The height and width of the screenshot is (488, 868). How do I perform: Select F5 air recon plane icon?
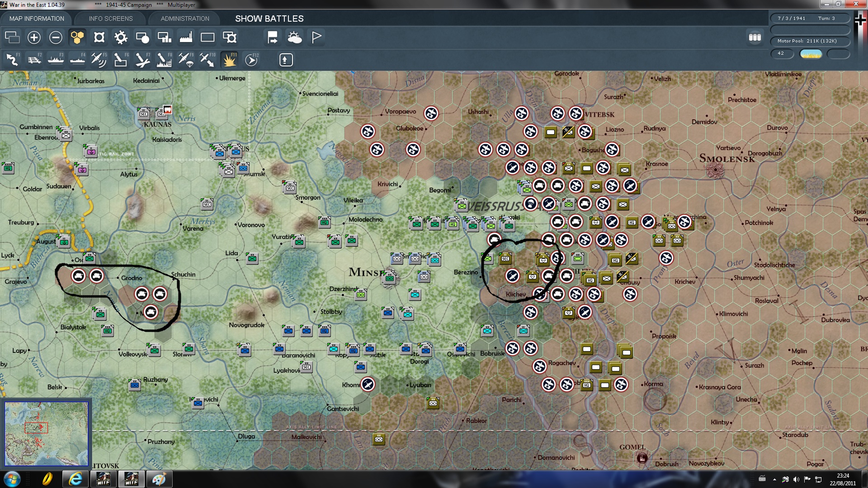coord(99,60)
